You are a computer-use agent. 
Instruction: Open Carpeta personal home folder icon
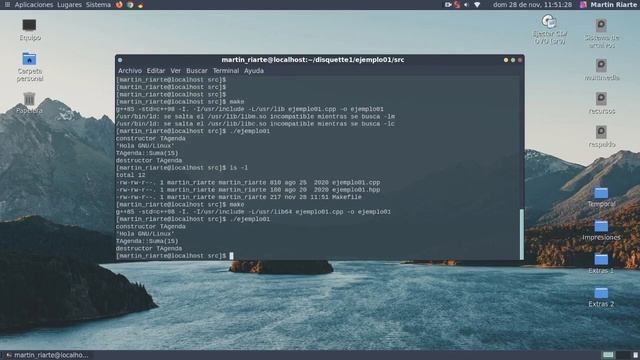29,59
